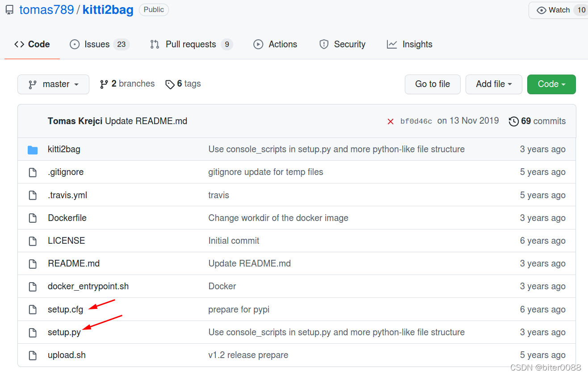Screen dimensions: 588x375
Task: Click the Pull requests count badge 9
Action: pyautogui.click(x=227, y=44)
